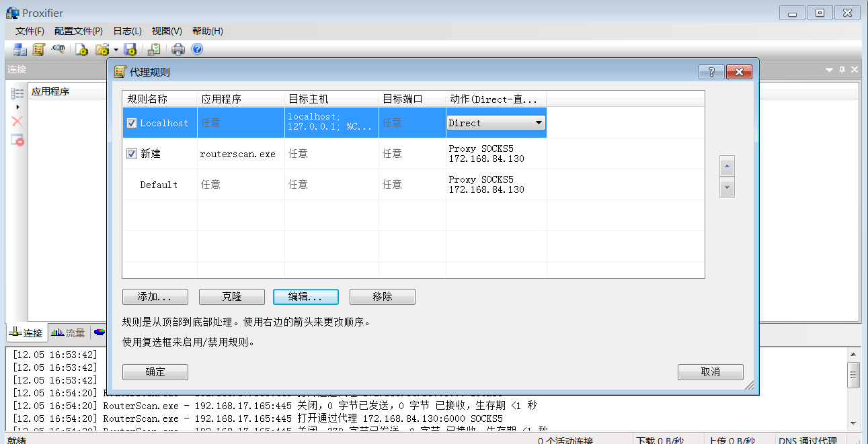Select the Localhost rule name
The height and width of the screenshot is (444, 868).
[164, 123]
